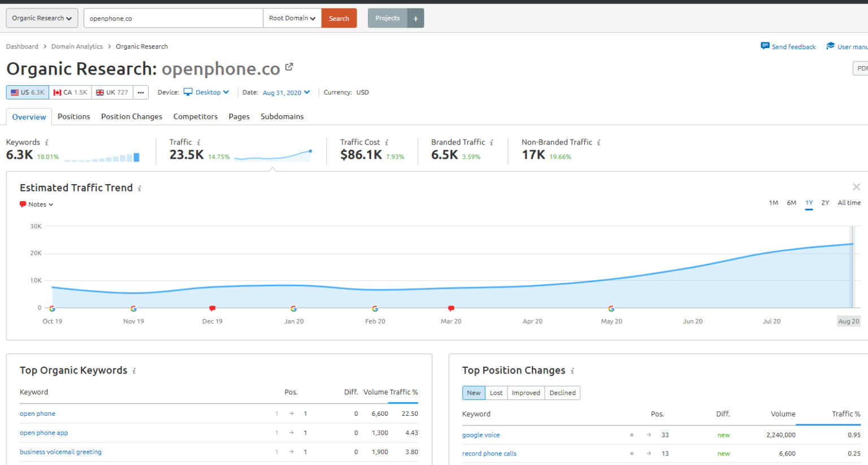Switch to the Positions tab
This screenshot has width=868, height=465.
pyautogui.click(x=74, y=116)
